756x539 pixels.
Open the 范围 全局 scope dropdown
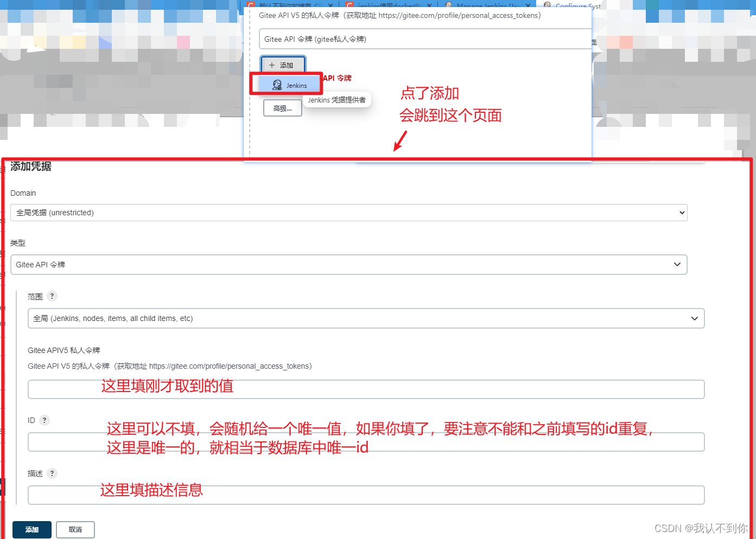click(366, 318)
